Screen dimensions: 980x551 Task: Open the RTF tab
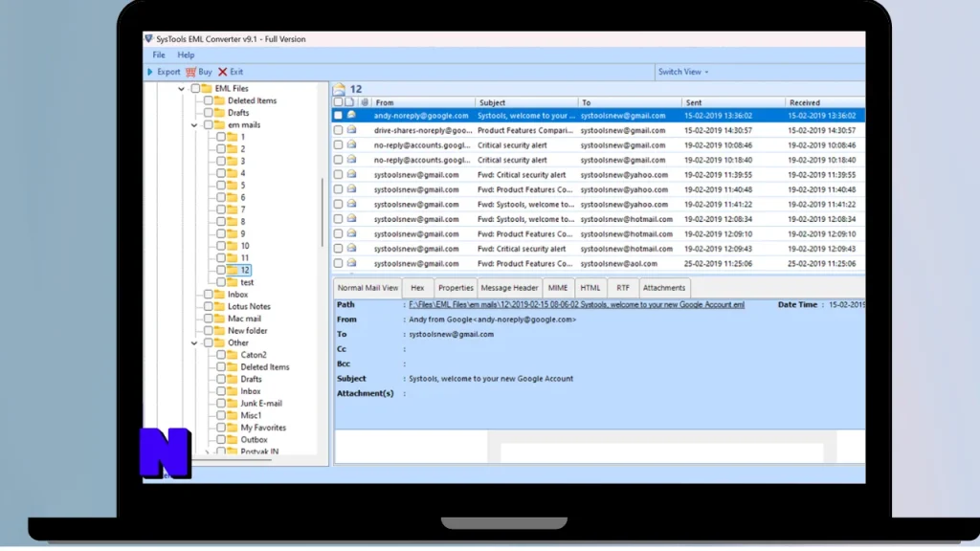coord(623,288)
